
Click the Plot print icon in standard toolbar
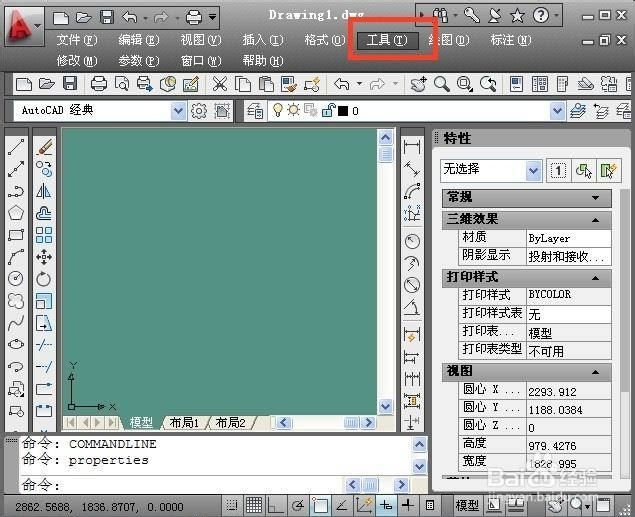click(98, 84)
